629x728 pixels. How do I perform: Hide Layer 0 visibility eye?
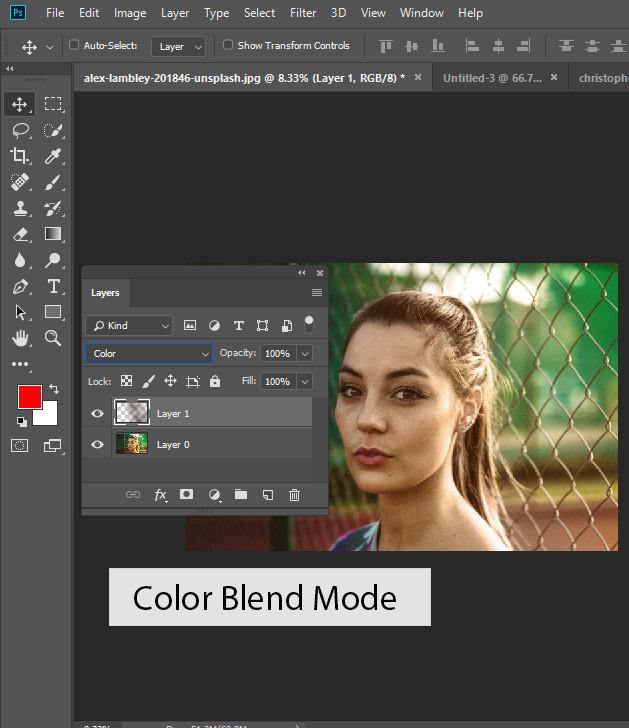pyautogui.click(x=97, y=444)
